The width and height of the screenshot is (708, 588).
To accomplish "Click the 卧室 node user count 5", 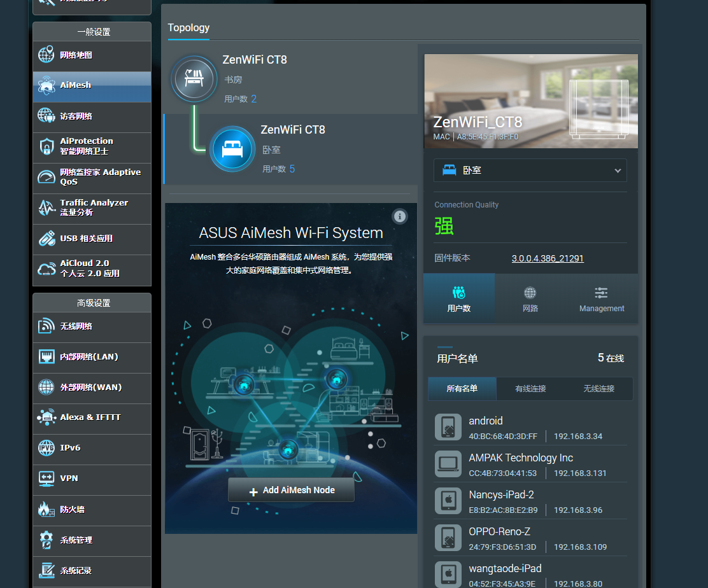I will pyautogui.click(x=292, y=169).
